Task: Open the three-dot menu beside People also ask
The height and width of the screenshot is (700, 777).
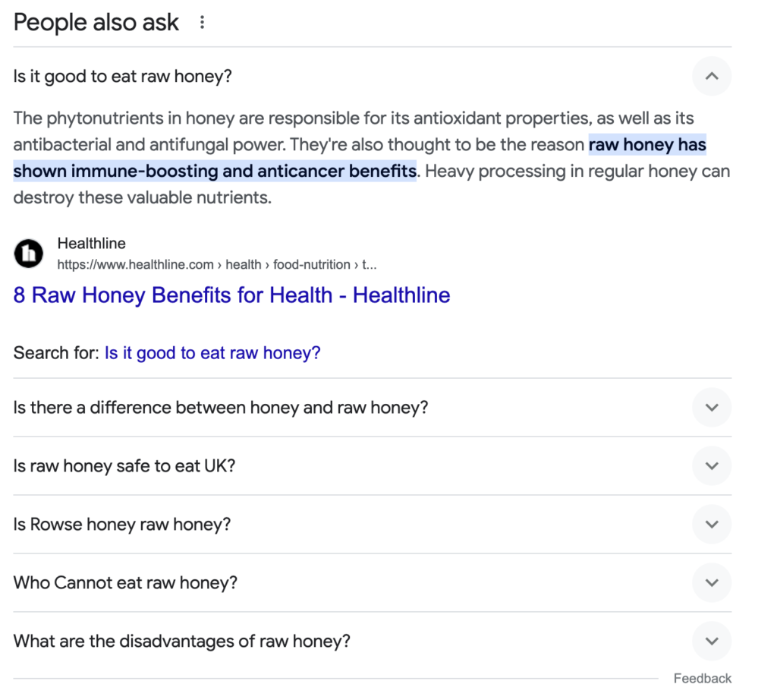Action: (202, 22)
